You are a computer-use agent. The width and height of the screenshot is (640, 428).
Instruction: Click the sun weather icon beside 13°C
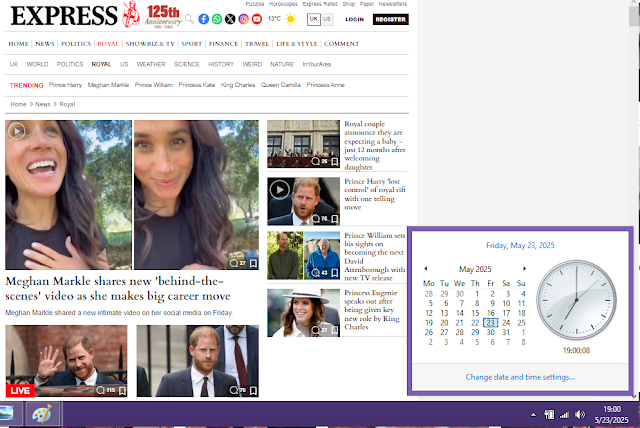point(291,19)
